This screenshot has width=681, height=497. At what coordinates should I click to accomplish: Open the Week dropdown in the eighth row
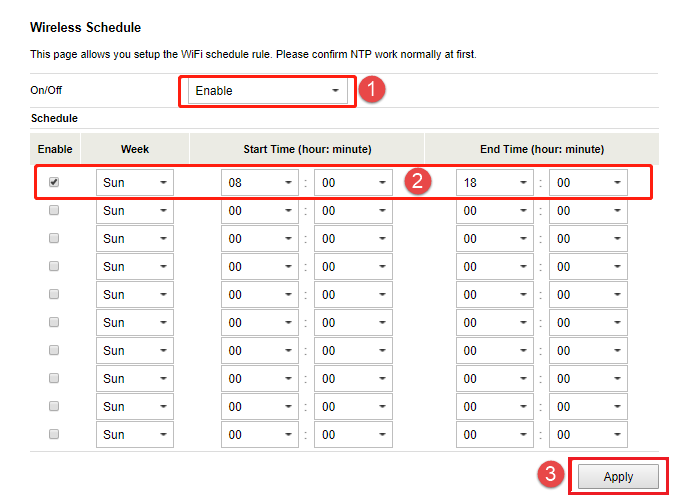tap(135, 378)
